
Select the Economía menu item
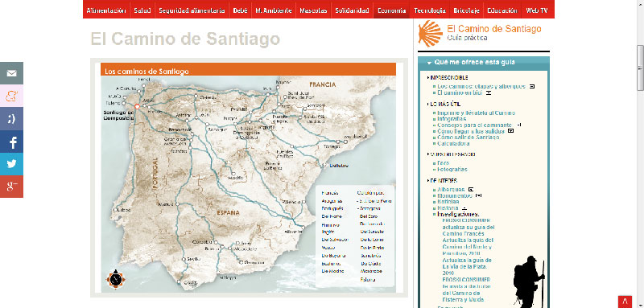tap(391, 10)
